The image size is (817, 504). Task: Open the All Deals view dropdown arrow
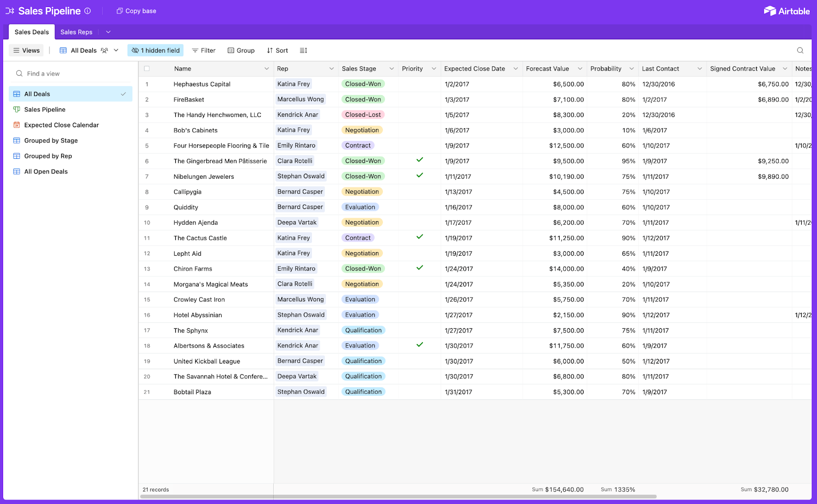click(x=116, y=50)
